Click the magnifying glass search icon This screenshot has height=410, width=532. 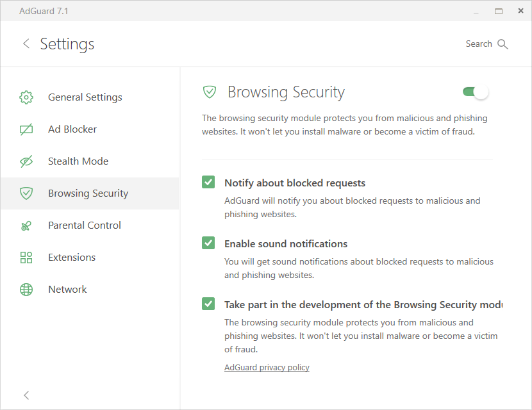503,44
